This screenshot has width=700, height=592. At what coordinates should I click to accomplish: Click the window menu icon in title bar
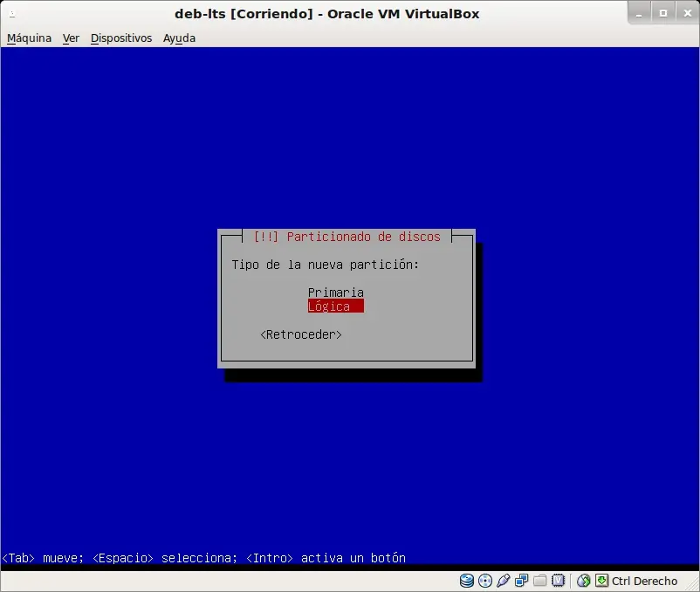pyautogui.click(x=12, y=14)
